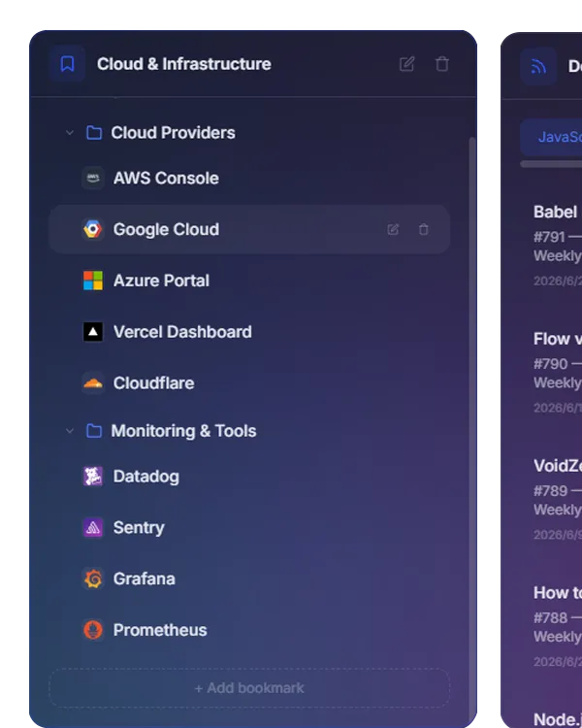582x728 pixels.
Task: Click the Sentry logo icon
Action: pyautogui.click(x=93, y=527)
